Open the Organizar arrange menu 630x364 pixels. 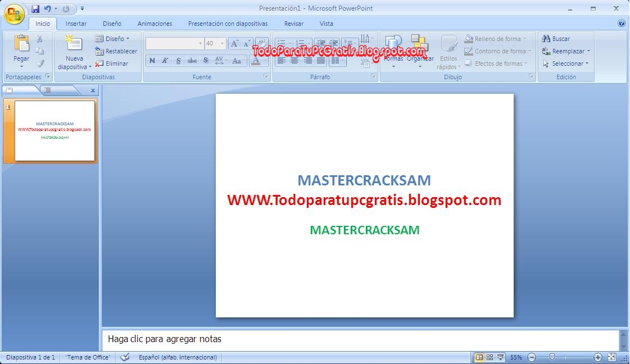(x=420, y=52)
